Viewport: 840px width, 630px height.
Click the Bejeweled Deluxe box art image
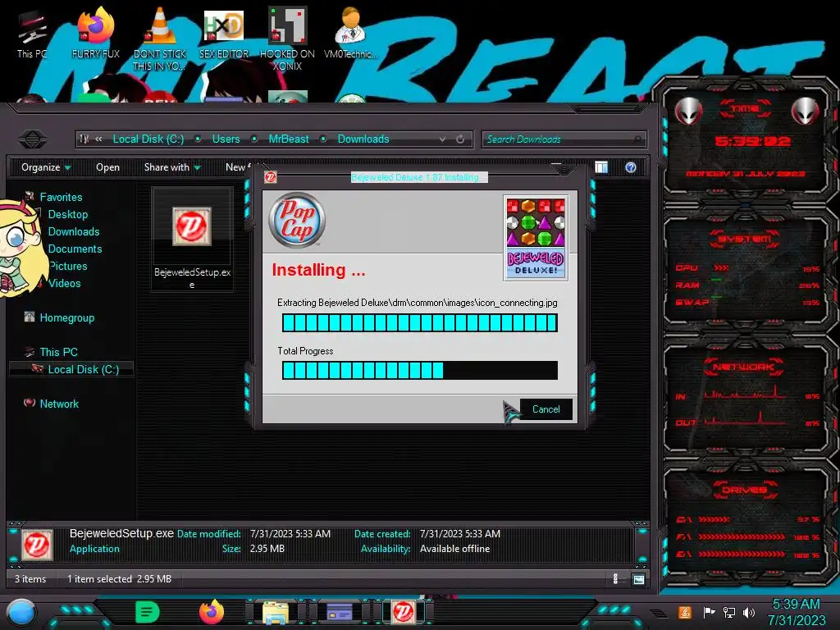536,239
